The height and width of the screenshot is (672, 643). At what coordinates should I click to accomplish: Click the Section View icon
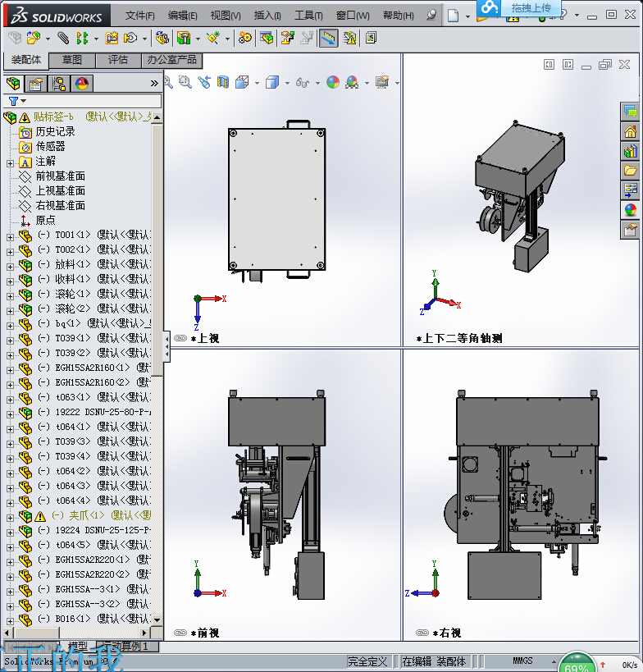pyautogui.click(x=223, y=82)
